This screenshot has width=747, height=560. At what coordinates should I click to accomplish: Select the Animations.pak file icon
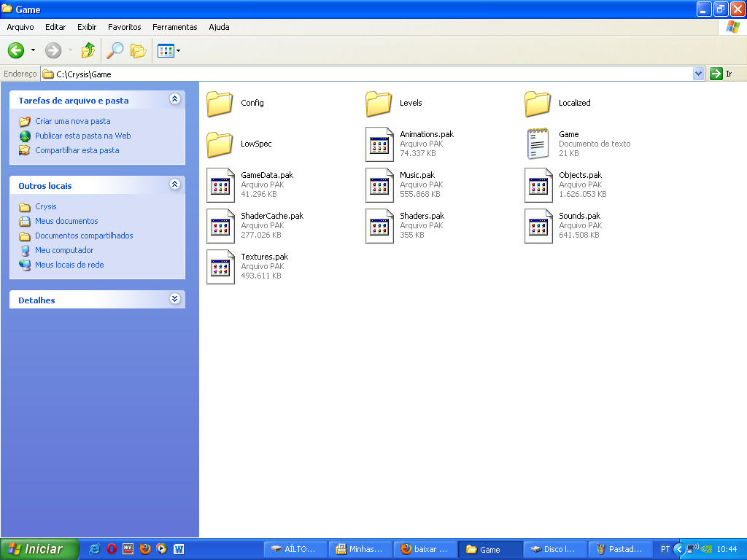(379, 144)
